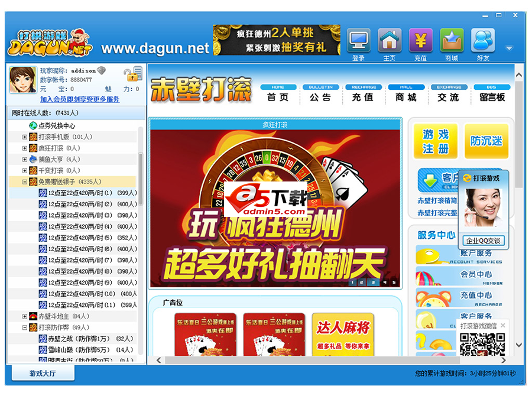Click the WeChat QR code image
The image size is (532, 399).
pyautogui.click(x=482, y=344)
